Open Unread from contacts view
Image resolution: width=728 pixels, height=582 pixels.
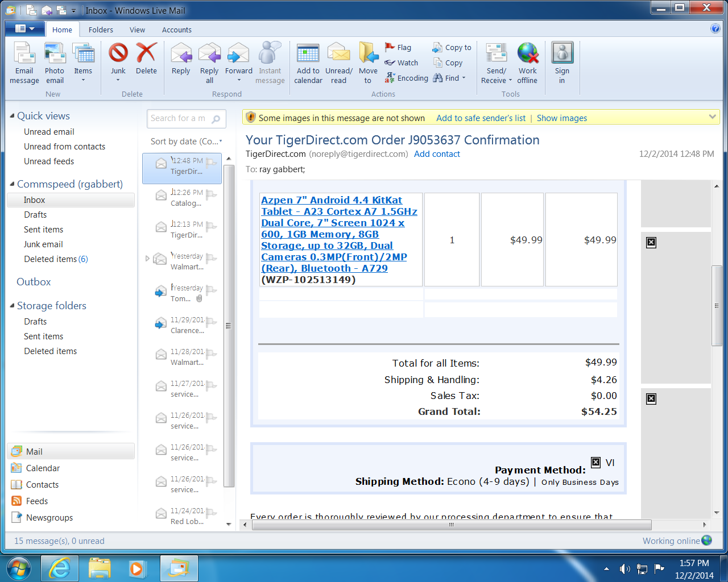[64, 147]
